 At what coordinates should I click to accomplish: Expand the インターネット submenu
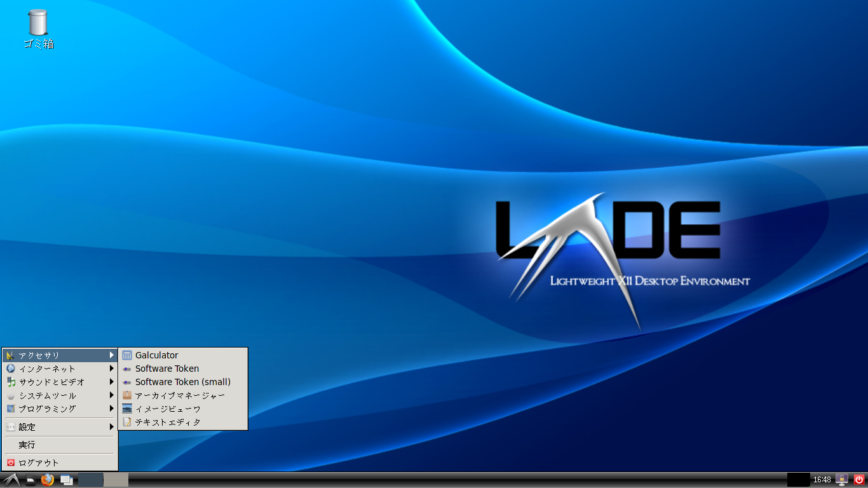[x=60, y=369]
